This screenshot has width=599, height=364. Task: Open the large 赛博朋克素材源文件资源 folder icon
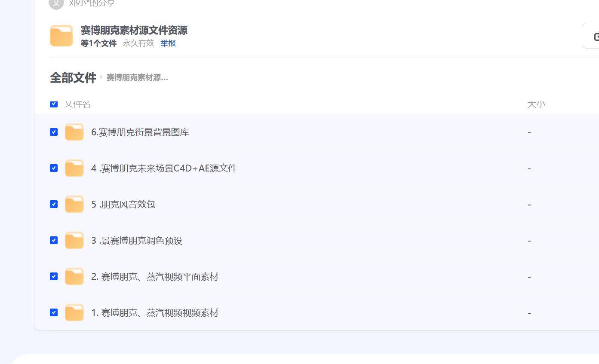point(61,36)
